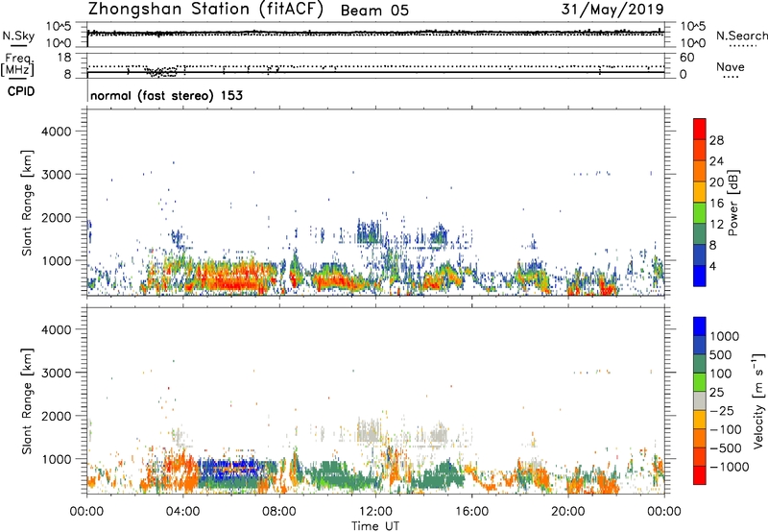This screenshot has width=768, height=532.
Task: Click the 'N.Search' legend label
Action: click(x=742, y=36)
